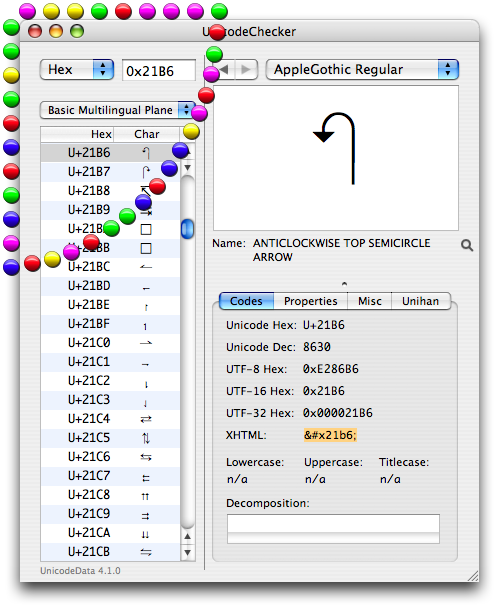Click the UTF-16 Hex value 0x21B6
Screen dimensions: 503x607
pyautogui.click(x=324, y=391)
